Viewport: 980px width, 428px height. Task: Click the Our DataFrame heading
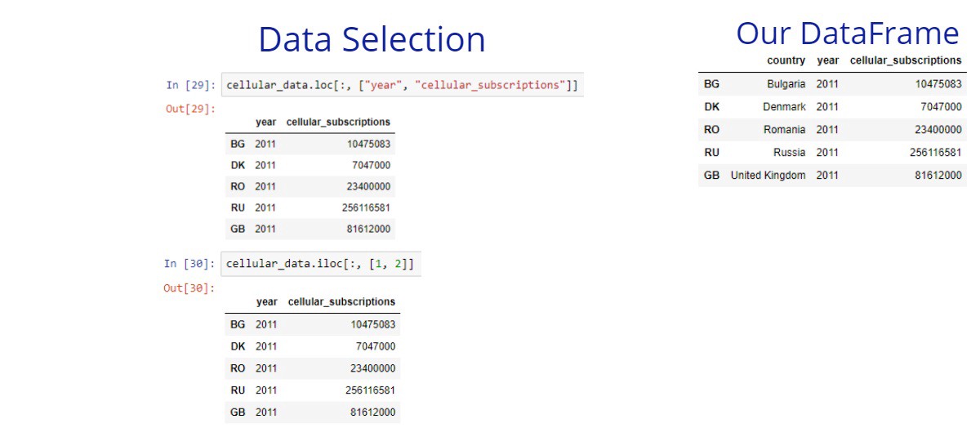[847, 33]
